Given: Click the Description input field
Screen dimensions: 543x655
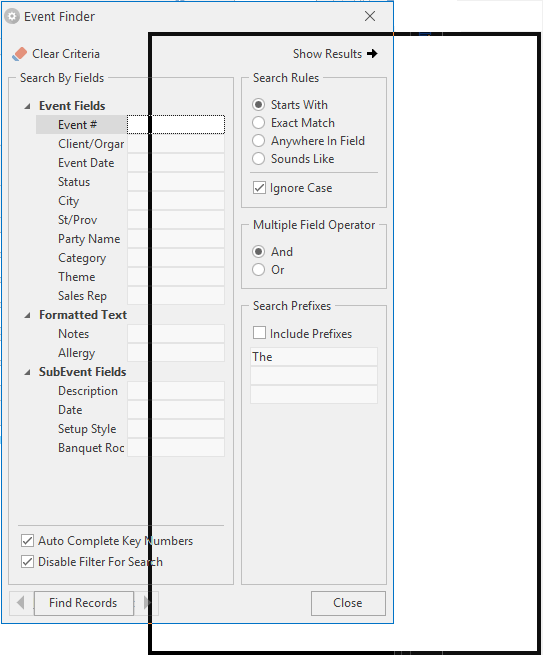Looking at the screenshot, I should click(176, 391).
